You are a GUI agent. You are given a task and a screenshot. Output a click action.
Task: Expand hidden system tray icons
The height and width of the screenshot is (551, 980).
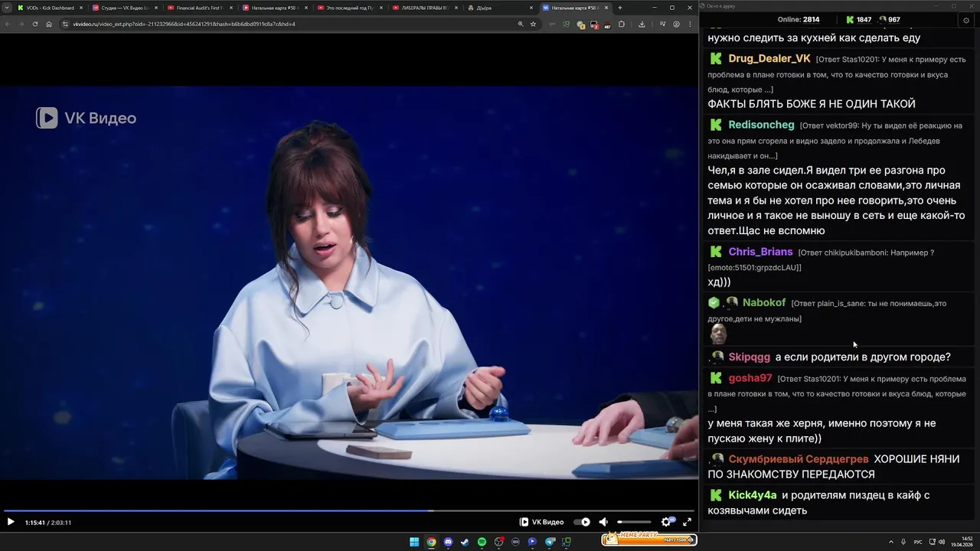[891, 542]
